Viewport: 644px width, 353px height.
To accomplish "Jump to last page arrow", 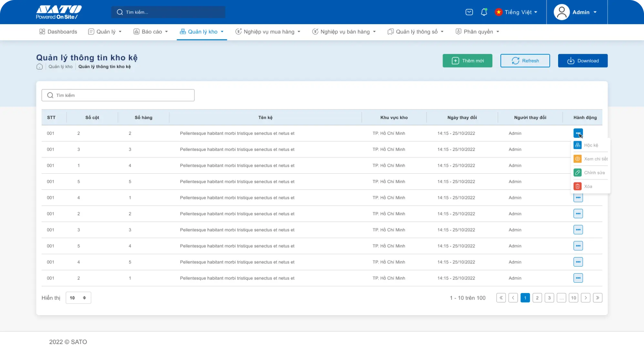I will coord(598,298).
